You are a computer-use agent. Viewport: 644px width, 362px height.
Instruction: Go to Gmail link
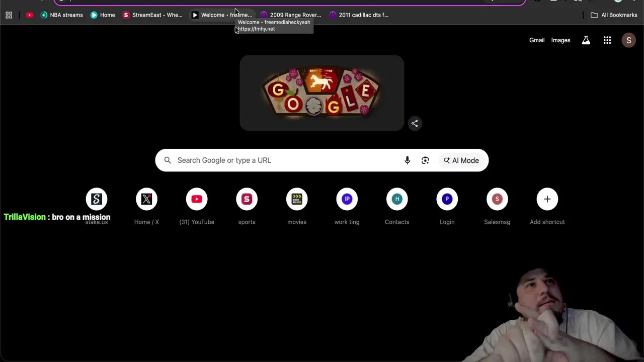537,40
